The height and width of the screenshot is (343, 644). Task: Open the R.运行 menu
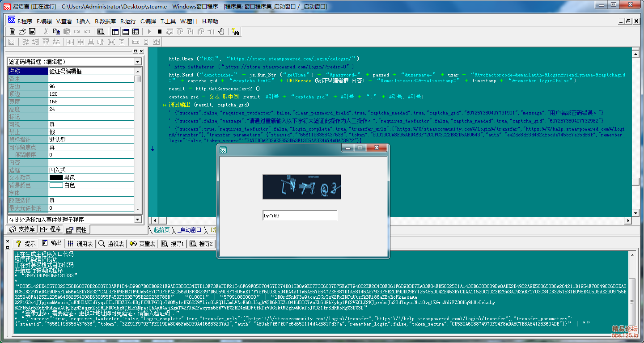(128, 21)
